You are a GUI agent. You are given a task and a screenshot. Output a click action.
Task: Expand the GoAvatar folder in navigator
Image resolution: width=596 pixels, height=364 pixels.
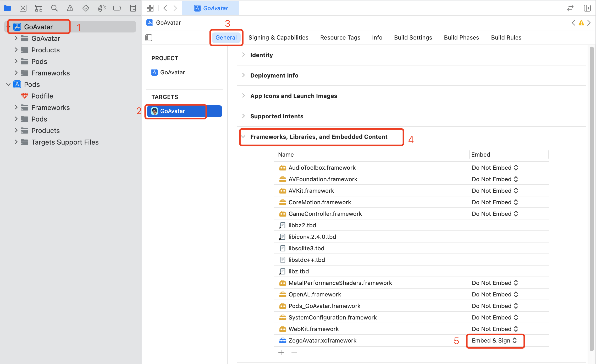click(x=16, y=38)
